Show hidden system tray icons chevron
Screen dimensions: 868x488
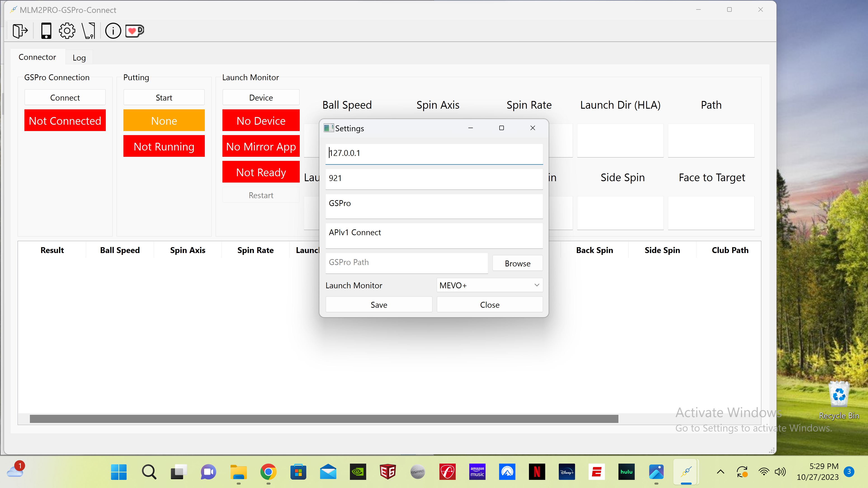point(720,472)
